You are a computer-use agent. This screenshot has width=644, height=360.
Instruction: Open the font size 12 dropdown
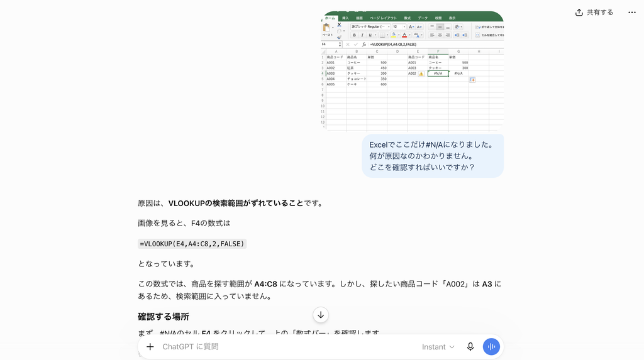pos(399,26)
